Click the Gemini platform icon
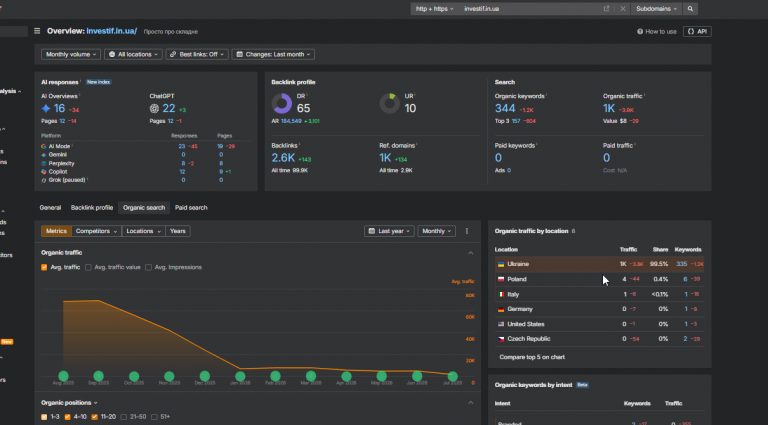Viewport: 768px width, 425px height. click(x=44, y=155)
